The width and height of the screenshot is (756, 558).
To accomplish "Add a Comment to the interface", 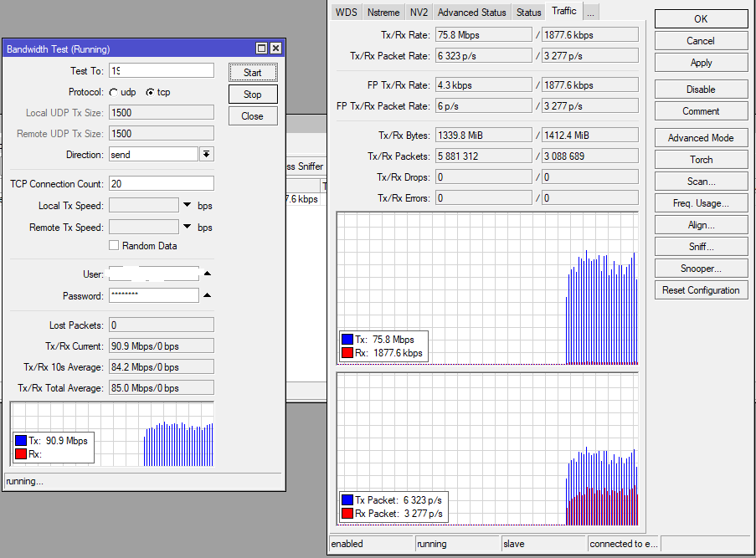I will [x=701, y=111].
